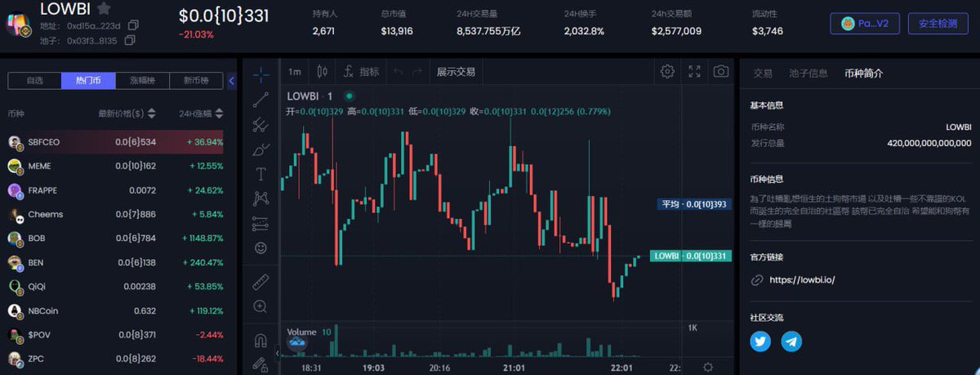Select the zoom in tool
The image size is (980, 375).
[261, 306]
